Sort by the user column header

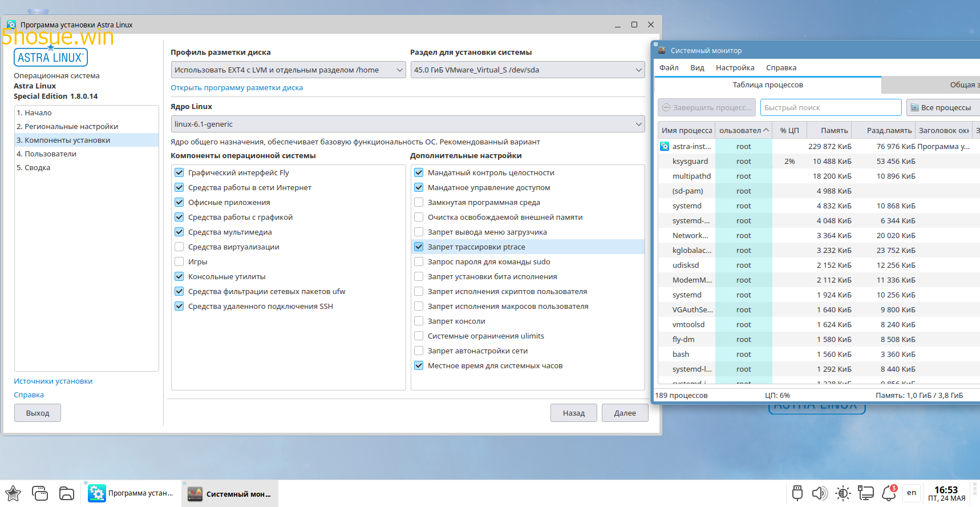click(744, 130)
